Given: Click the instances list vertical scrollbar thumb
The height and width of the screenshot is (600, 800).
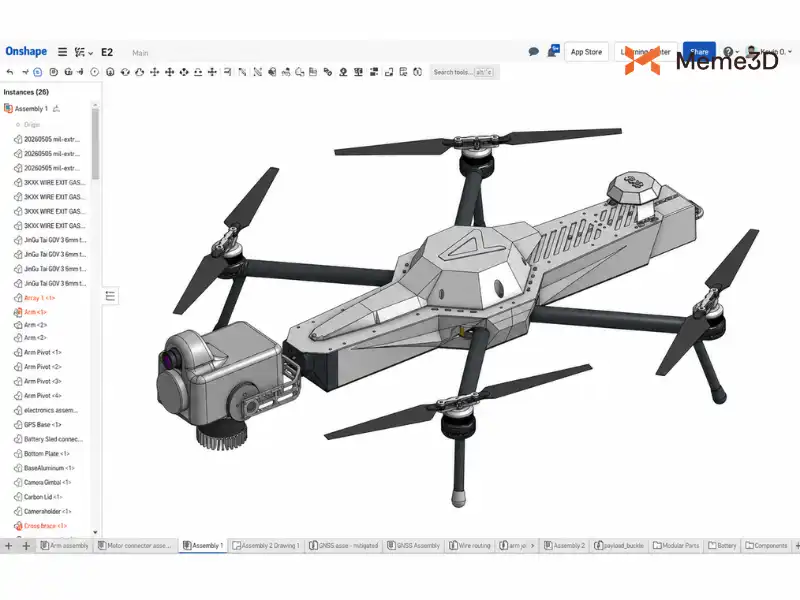Looking at the screenshot, I should 95,144.
